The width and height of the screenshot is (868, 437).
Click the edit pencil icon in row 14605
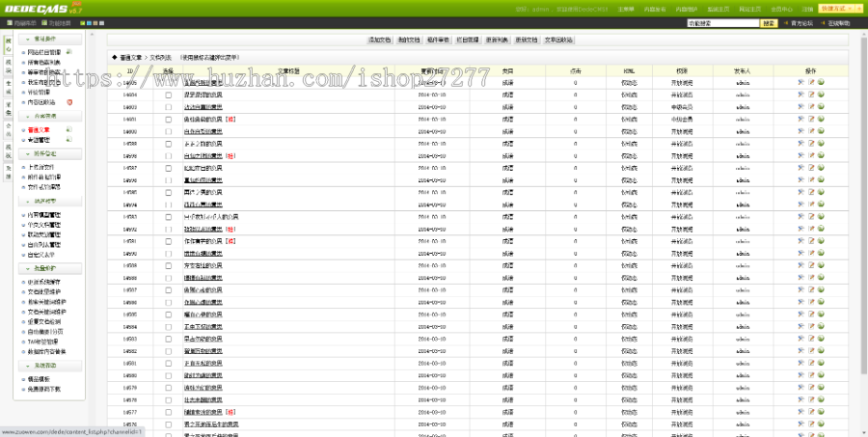coord(811,82)
